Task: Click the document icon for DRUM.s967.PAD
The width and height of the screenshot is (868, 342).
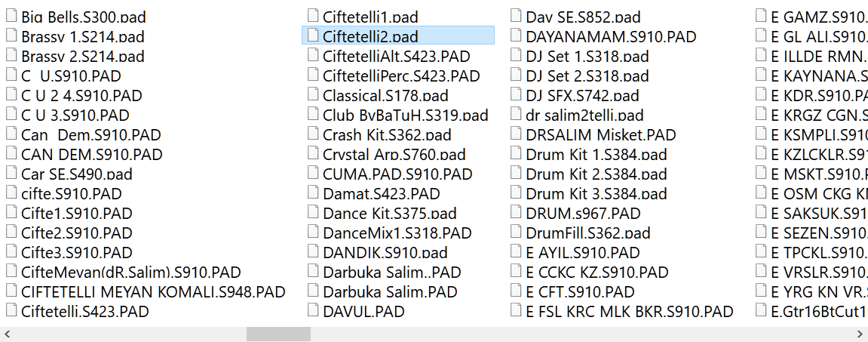Action: pyautogui.click(x=517, y=212)
